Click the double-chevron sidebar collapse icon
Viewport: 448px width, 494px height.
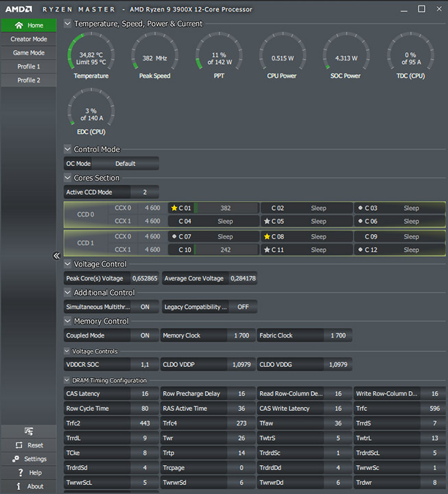(56, 255)
